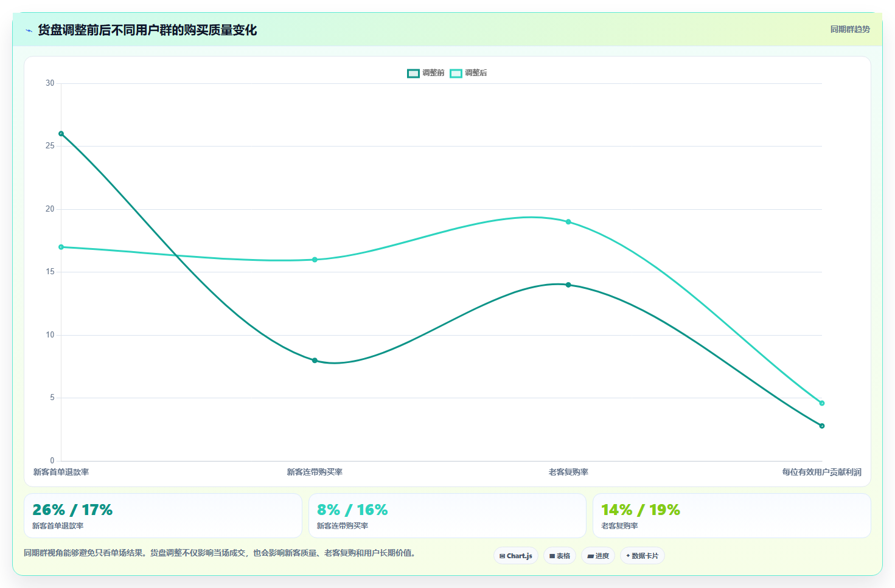Select the 14% / 19% repurchase card
Image resolution: width=895 pixels, height=588 pixels.
pyautogui.click(x=732, y=516)
